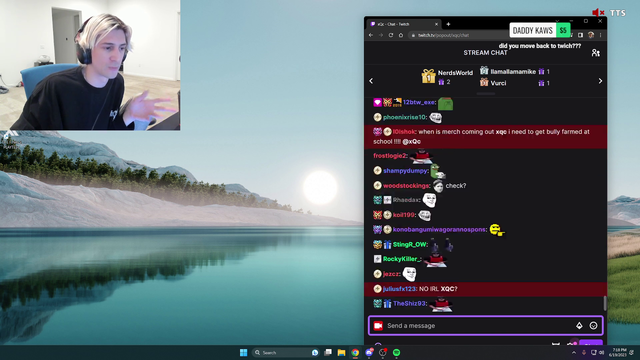The image size is (640, 360).
Task: Close the xQc Chat browser tab
Action: pos(436,24)
